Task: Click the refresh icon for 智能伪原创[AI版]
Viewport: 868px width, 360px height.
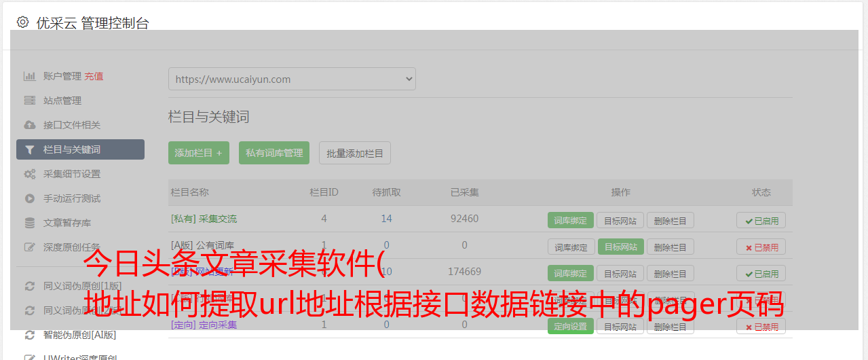Action: click(x=30, y=335)
